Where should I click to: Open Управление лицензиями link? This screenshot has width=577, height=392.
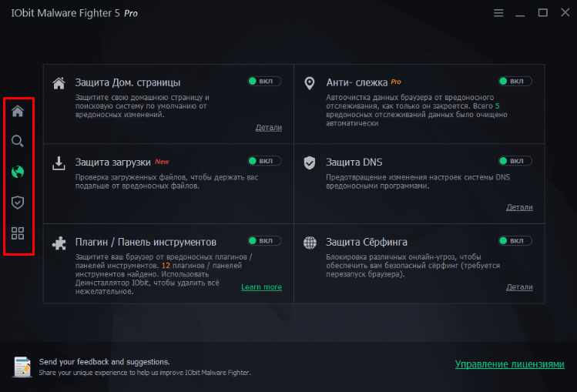509,364
